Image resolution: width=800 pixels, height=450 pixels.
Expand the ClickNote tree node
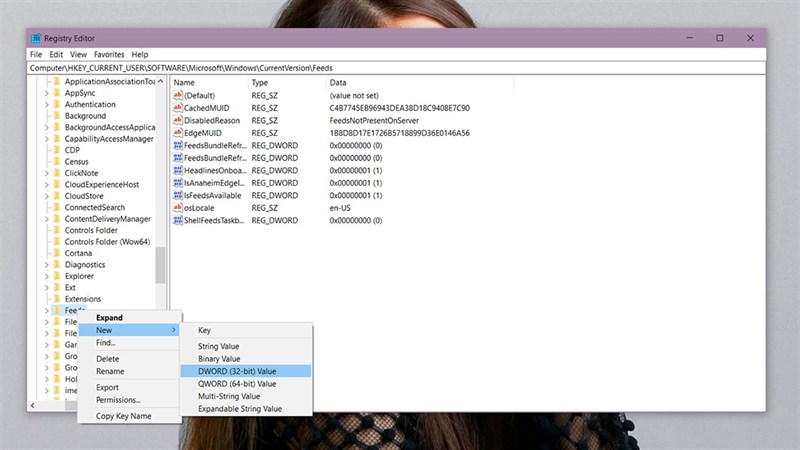point(46,173)
